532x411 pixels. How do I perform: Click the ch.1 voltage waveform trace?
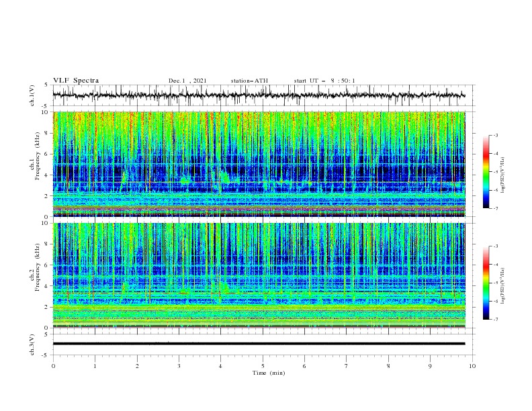tap(259, 95)
